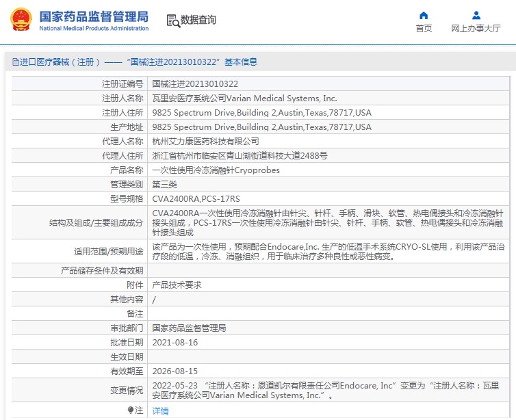Open the 网上办事大厅 link

[x=476, y=28]
